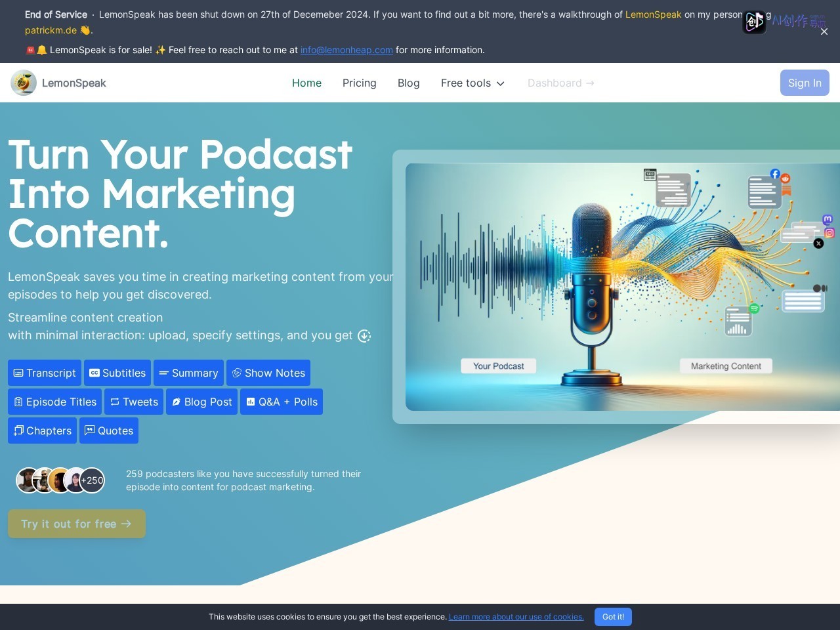
Task: Click the 'Try it out for free' button
Action: [77, 524]
